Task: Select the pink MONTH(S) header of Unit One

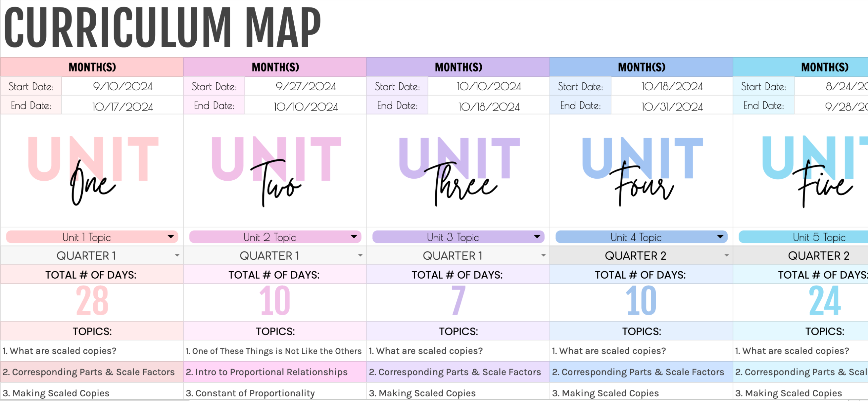Action: pyautogui.click(x=92, y=67)
